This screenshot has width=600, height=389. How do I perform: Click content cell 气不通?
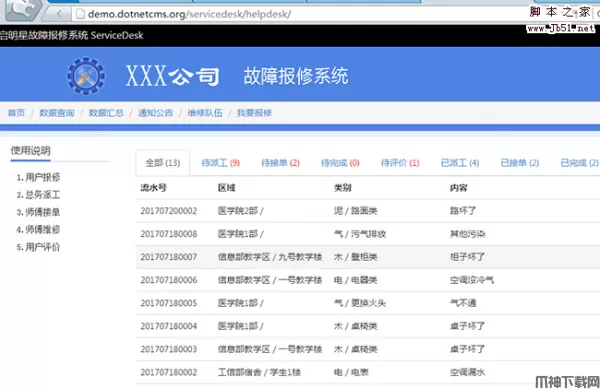pos(463,303)
